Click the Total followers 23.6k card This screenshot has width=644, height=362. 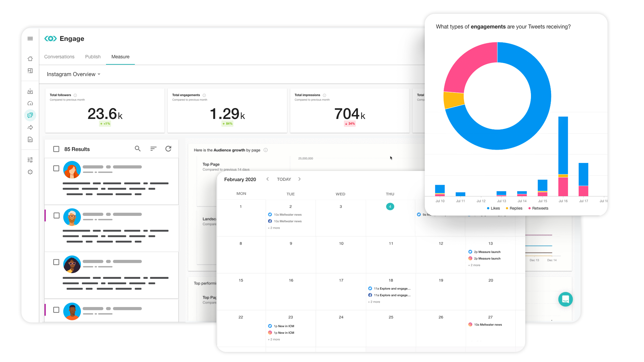[x=105, y=111]
